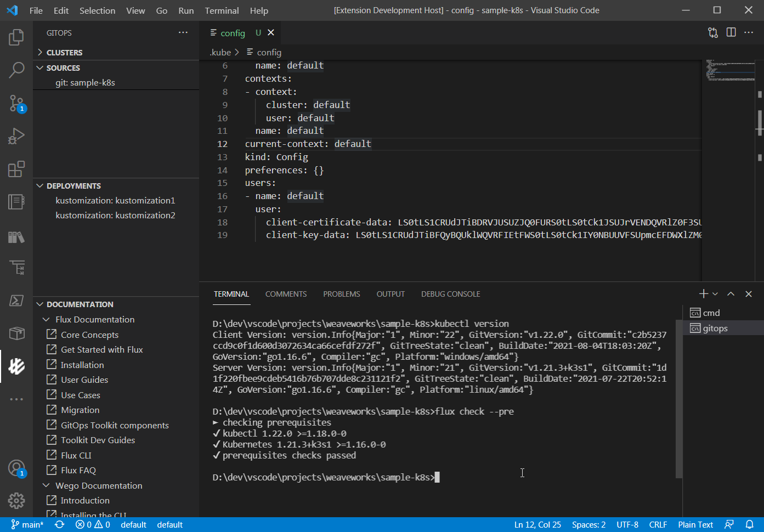Switch to the COMMENTS tab
This screenshot has width=764, height=532.
point(286,295)
